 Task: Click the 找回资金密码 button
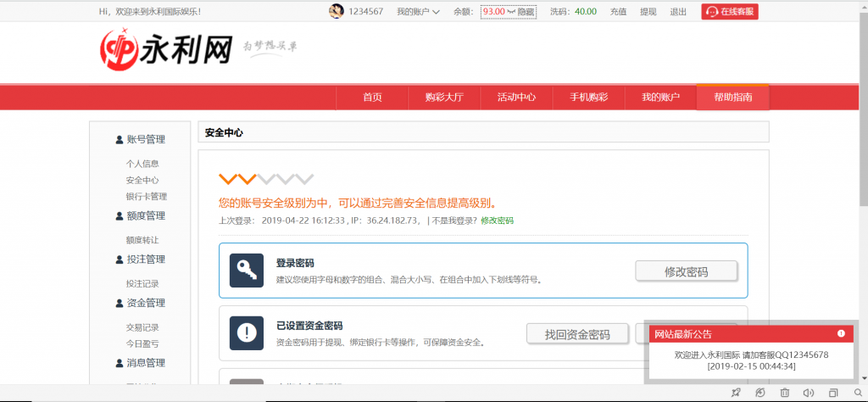tap(578, 333)
